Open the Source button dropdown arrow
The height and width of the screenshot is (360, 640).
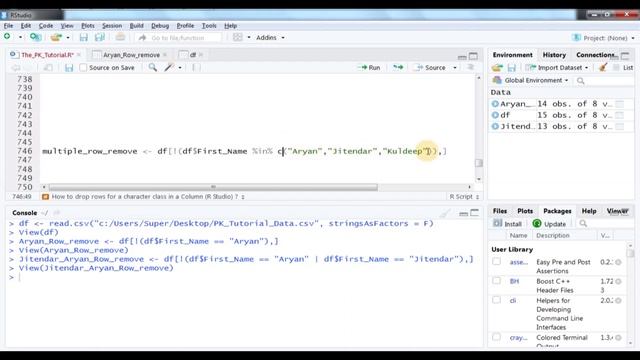pyautogui.click(x=455, y=68)
